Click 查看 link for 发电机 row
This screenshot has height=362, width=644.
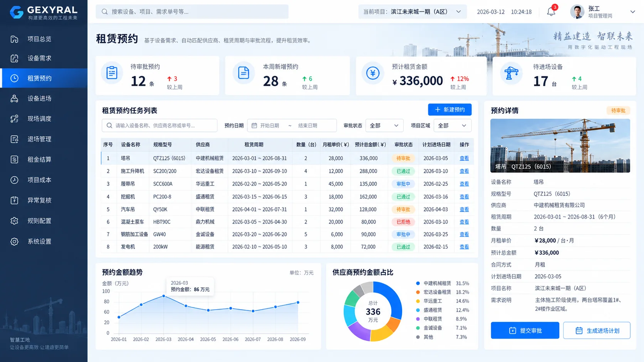pos(464,247)
